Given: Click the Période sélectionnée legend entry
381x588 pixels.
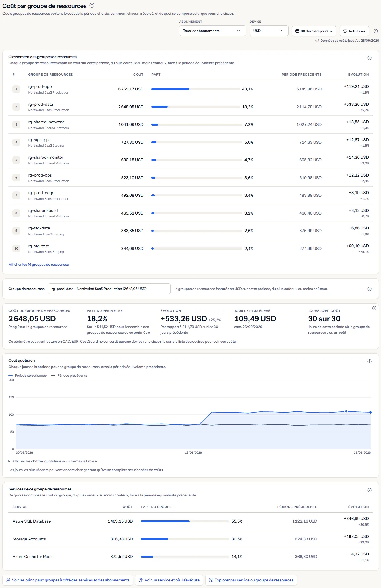Looking at the screenshot, I should (28, 375).
